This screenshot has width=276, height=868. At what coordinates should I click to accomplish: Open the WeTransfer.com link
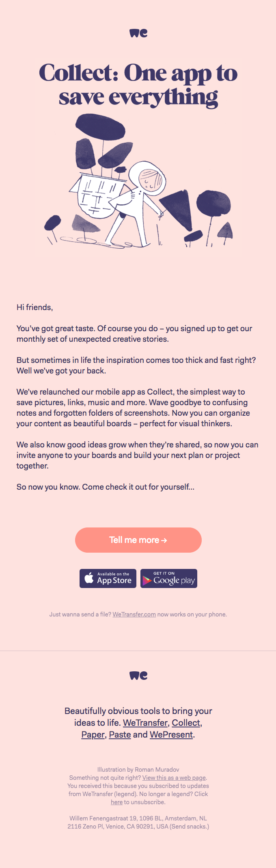click(134, 614)
